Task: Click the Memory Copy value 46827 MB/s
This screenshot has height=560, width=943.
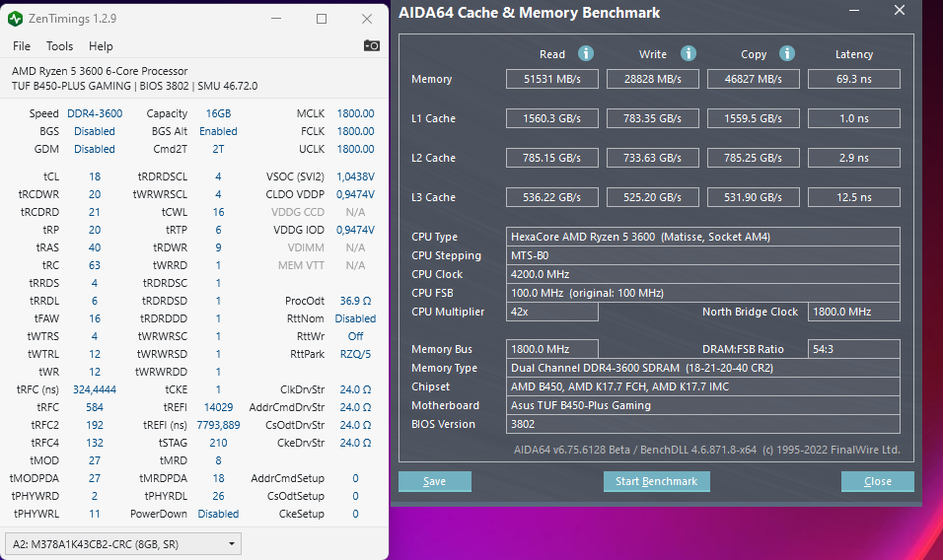Action: pos(753,79)
